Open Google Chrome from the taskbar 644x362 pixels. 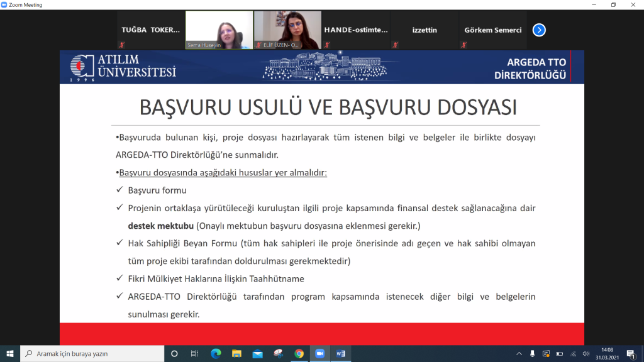point(298,353)
